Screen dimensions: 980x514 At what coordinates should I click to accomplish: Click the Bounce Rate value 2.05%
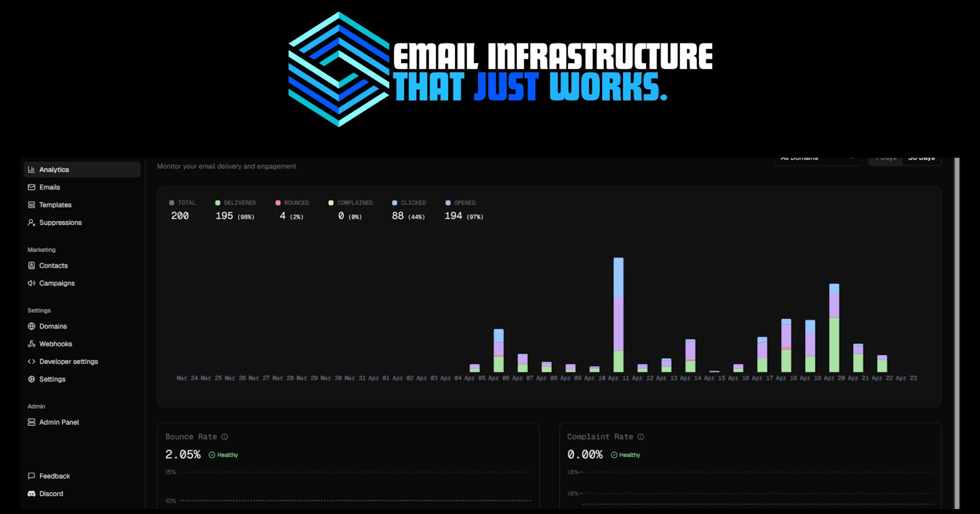(x=183, y=455)
